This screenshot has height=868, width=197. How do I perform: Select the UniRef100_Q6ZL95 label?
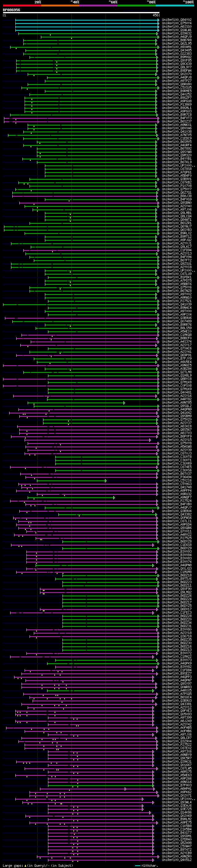tap(177, 43)
